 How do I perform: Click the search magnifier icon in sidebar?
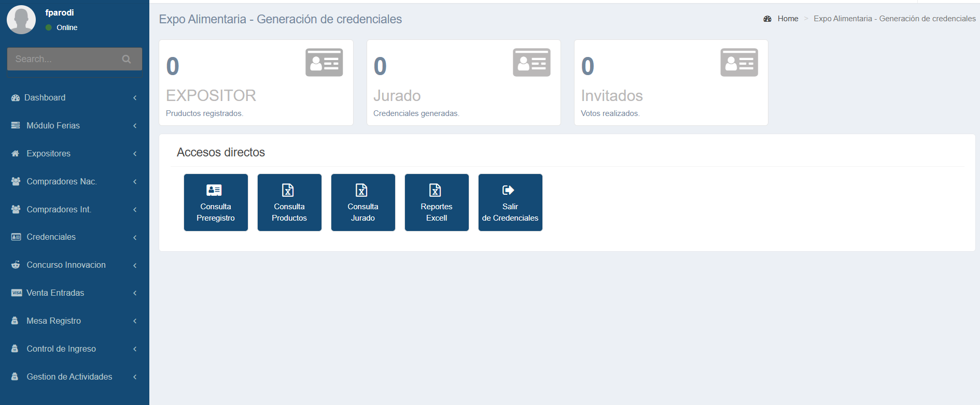(127, 59)
